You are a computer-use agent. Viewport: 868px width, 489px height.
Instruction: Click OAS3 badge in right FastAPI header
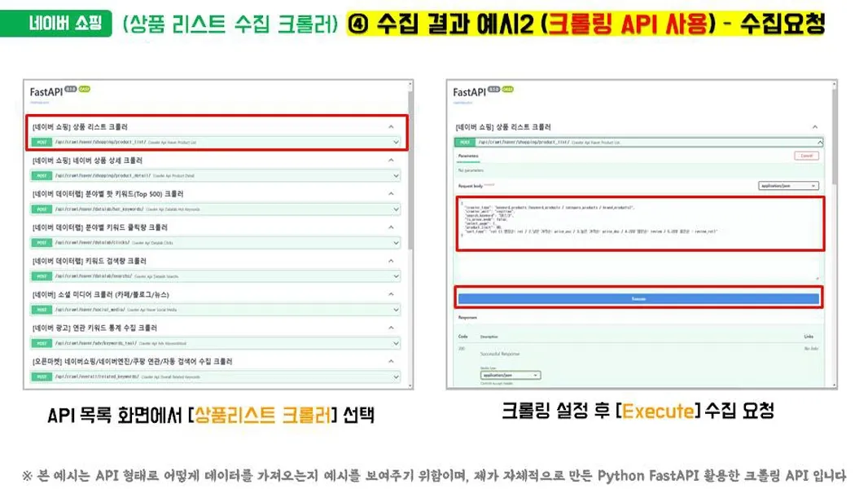click(507, 89)
